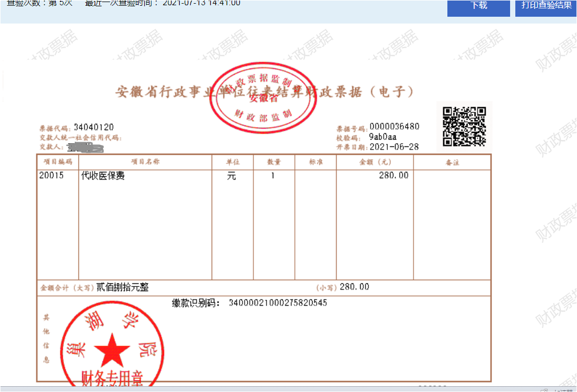The height and width of the screenshot is (392, 577).
Task: Click the 校验码 value 9ab0aa
Action: pyautogui.click(x=383, y=137)
